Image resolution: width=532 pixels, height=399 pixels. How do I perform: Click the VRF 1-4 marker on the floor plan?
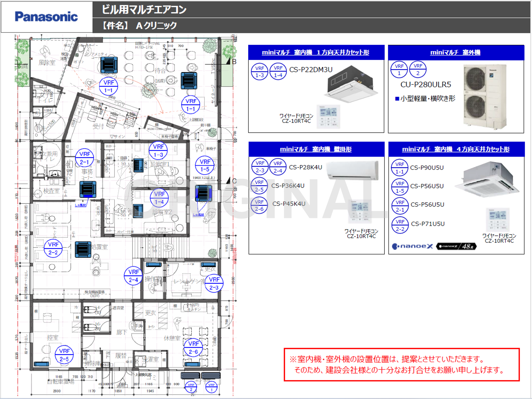coord(159,198)
